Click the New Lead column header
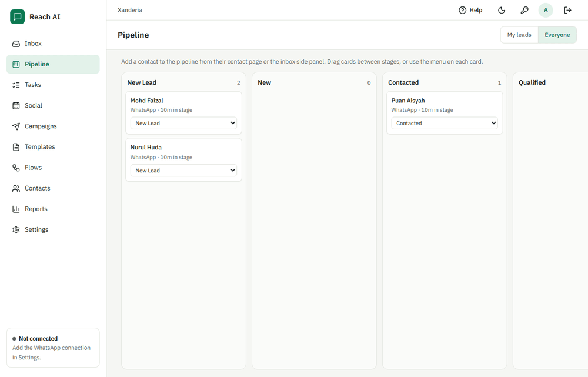588x377 pixels. coord(142,82)
